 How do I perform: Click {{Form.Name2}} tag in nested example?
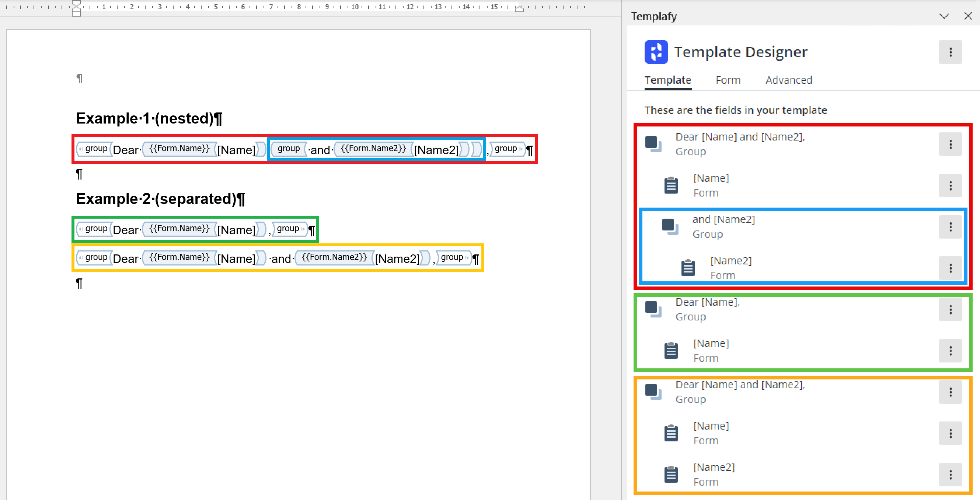coord(373,149)
